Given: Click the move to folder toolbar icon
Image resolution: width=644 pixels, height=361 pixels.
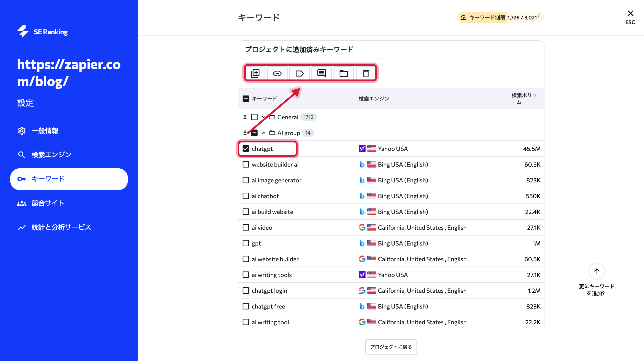Looking at the screenshot, I should click(344, 73).
